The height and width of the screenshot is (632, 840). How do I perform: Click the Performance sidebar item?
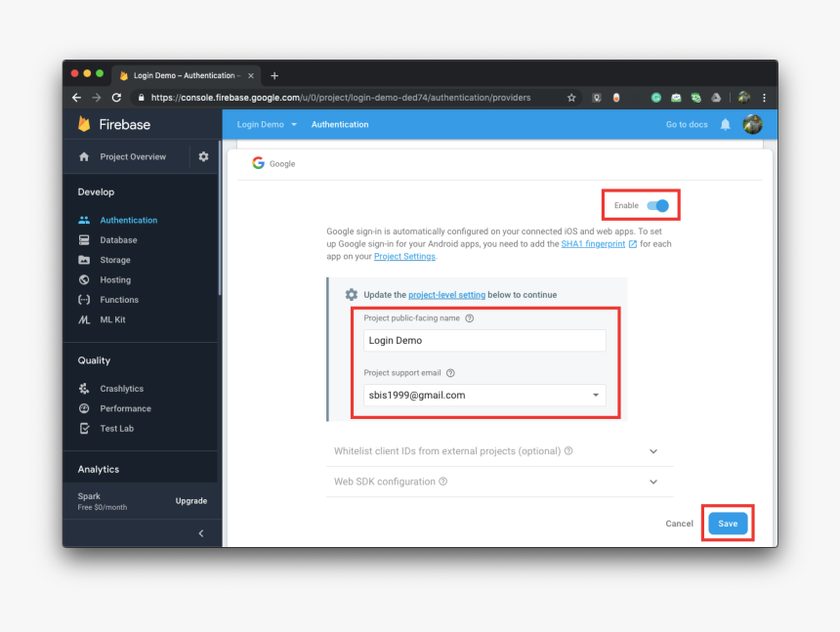(125, 408)
